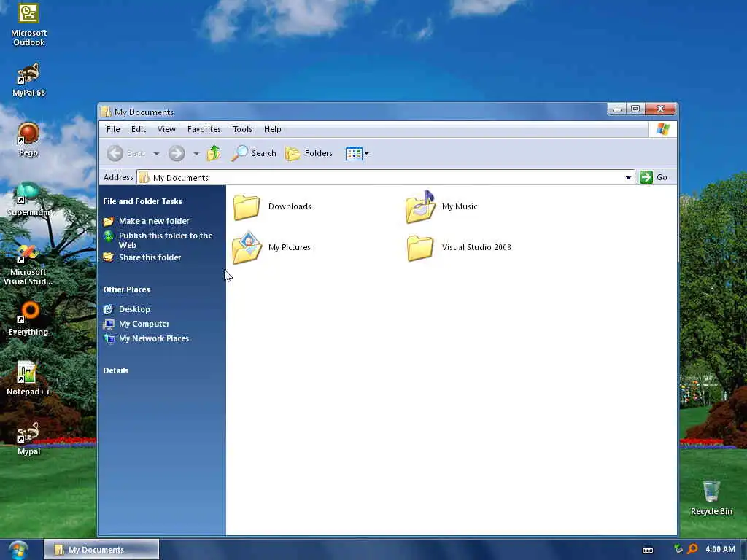Go up one folder level
This screenshot has height=560, width=747.
coord(214,153)
